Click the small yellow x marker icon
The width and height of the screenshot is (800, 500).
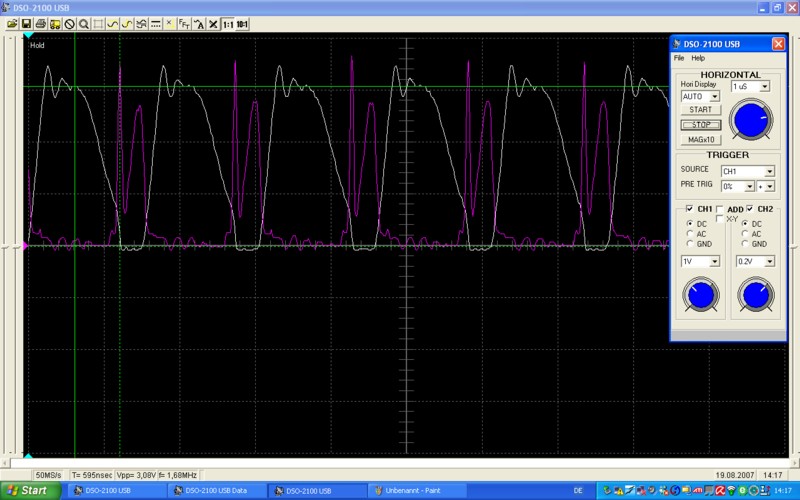click(x=169, y=23)
